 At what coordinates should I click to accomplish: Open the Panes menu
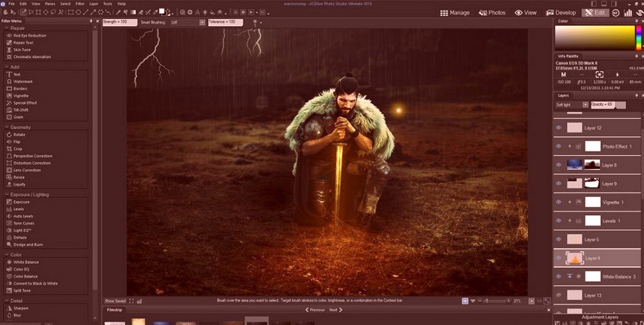click(50, 4)
